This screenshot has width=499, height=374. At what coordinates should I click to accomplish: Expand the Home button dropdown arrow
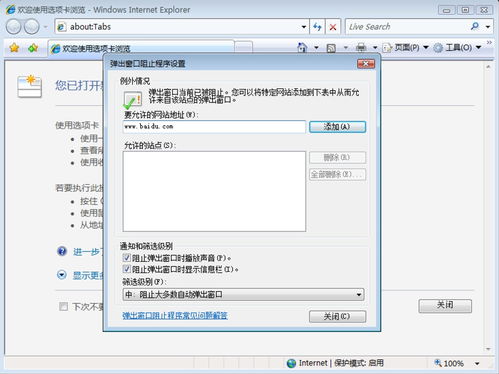(x=316, y=48)
